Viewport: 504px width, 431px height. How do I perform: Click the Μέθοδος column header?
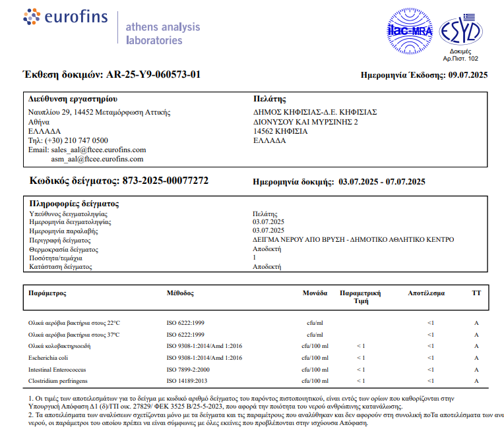click(x=180, y=292)
